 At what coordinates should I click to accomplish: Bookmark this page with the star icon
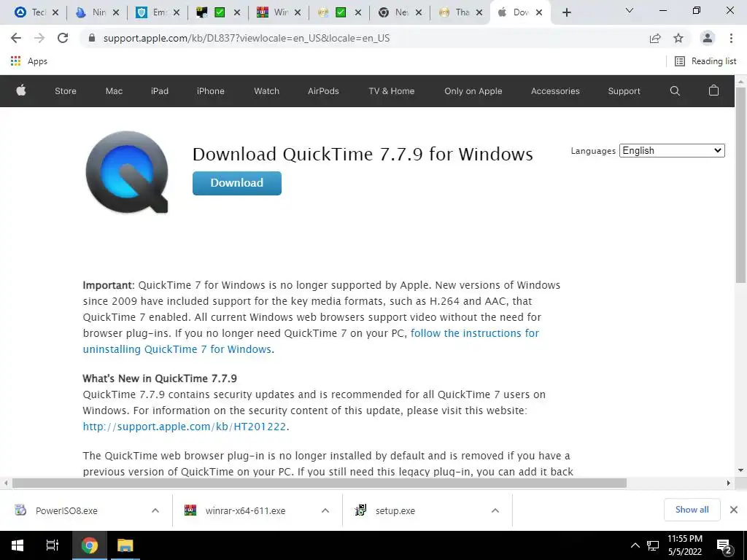pyautogui.click(x=678, y=38)
